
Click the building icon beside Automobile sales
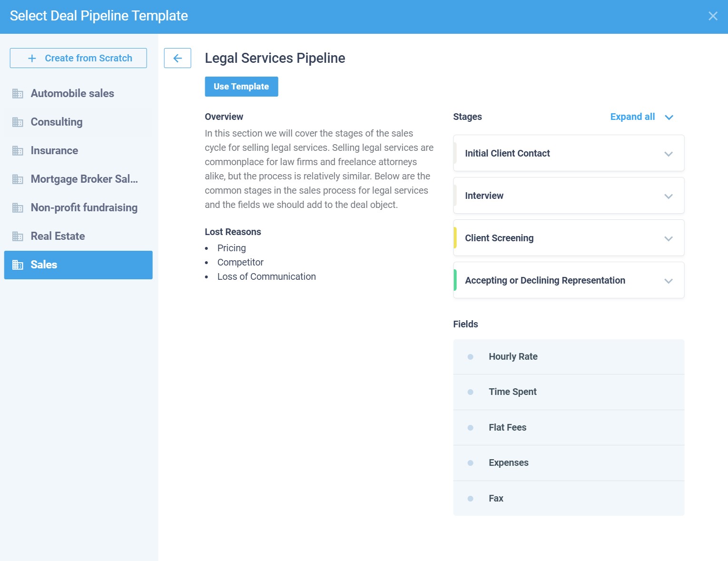click(18, 94)
